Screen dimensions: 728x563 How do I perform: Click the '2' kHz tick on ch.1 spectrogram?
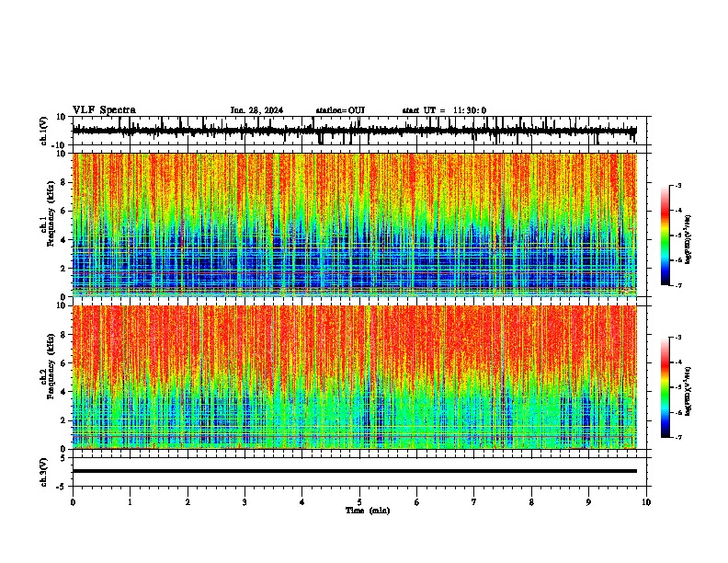click(64, 268)
